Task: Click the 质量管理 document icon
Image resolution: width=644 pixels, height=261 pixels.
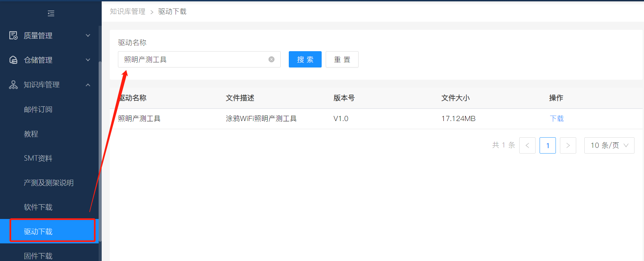Action: [13, 36]
